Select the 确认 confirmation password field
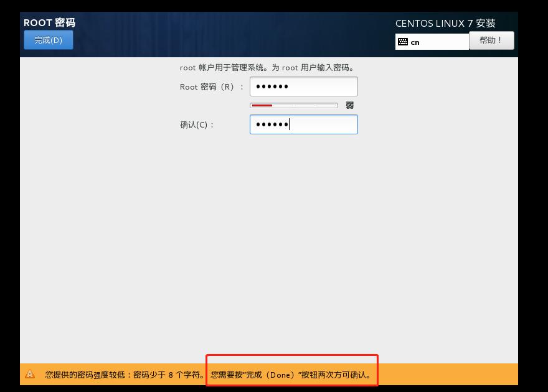The image size is (548, 392). coord(303,124)
